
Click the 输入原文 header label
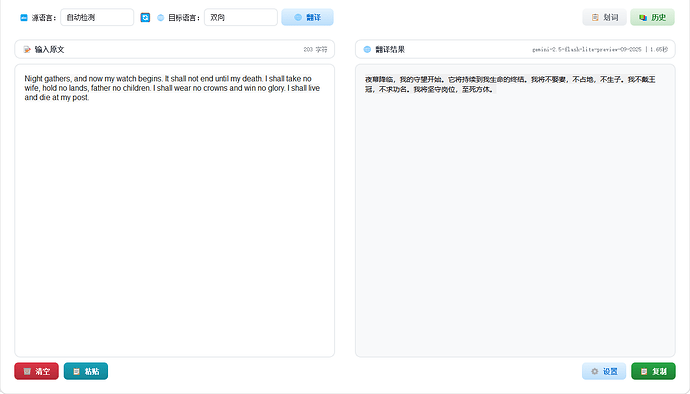coord(49,49)
